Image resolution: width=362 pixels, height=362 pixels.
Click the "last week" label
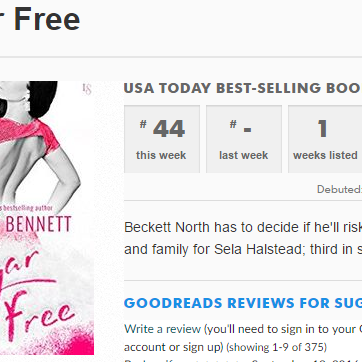click(x=244, y=155)
